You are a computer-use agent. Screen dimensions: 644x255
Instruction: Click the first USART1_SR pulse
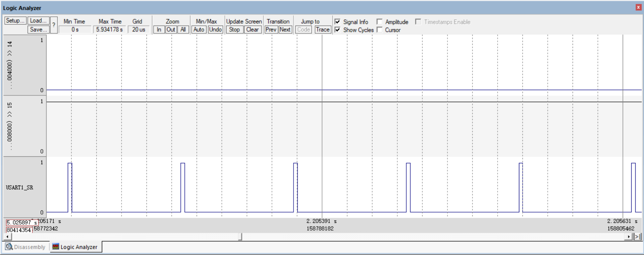(70, 187)
